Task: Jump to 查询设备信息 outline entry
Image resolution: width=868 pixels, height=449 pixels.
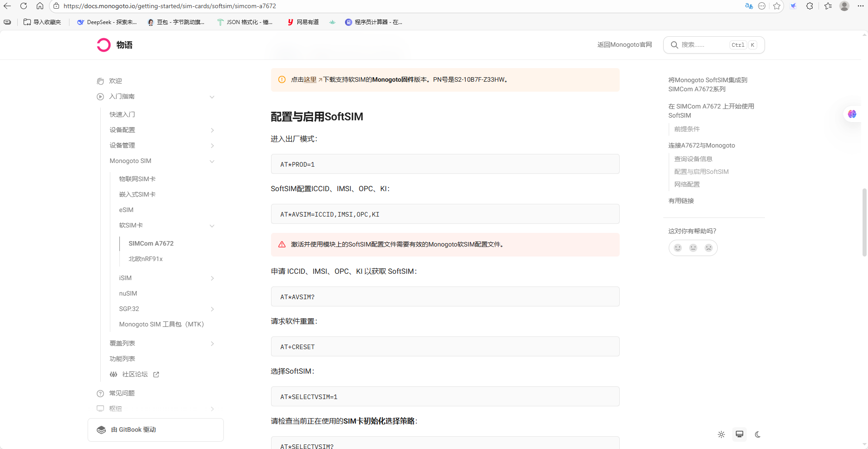Action: click(x=693, y=159)
